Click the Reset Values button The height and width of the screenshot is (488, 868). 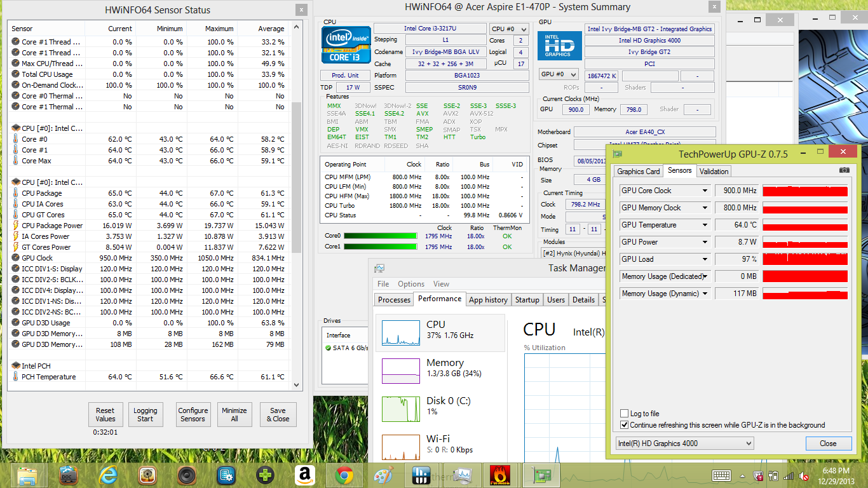(105, 414)
